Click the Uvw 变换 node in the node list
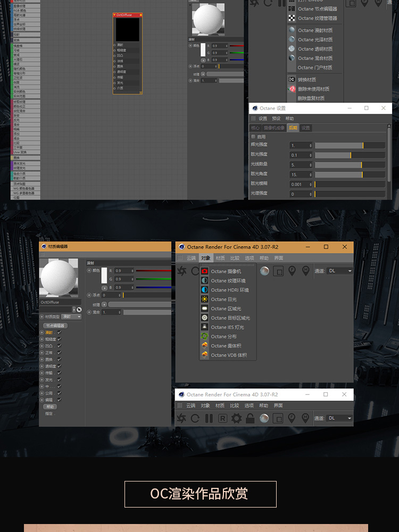 [26, 153]
